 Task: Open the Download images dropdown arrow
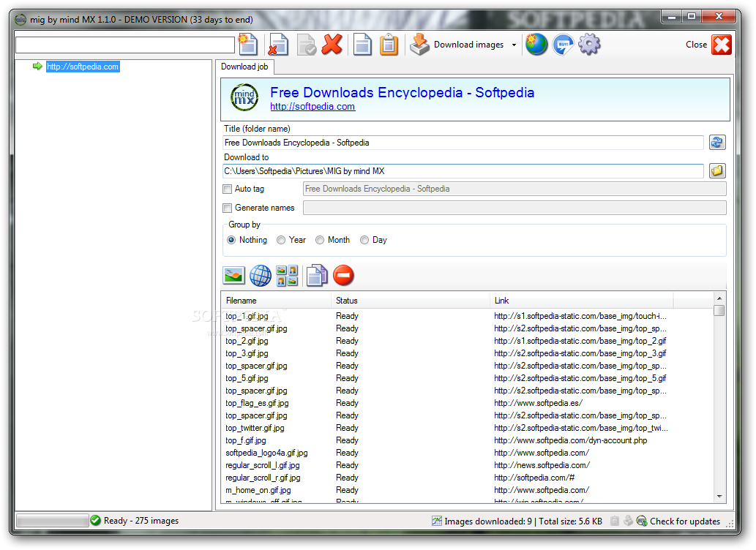514,45
